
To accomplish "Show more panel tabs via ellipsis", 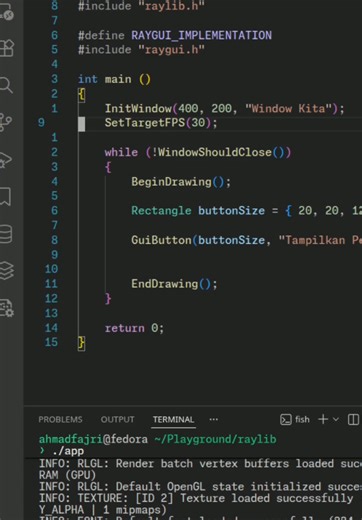I will pos(214,419).
